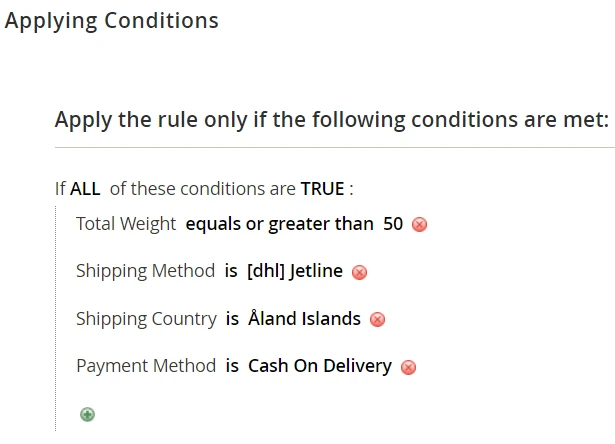Click the Shipping Country label

point(146,319)
